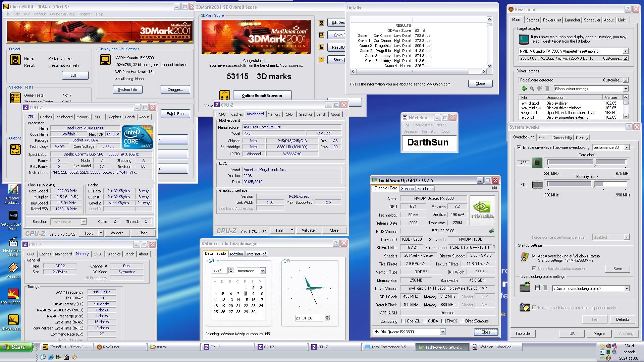Open SPD tab in CPU-Z Mainboard window

[x=289, y=114]
